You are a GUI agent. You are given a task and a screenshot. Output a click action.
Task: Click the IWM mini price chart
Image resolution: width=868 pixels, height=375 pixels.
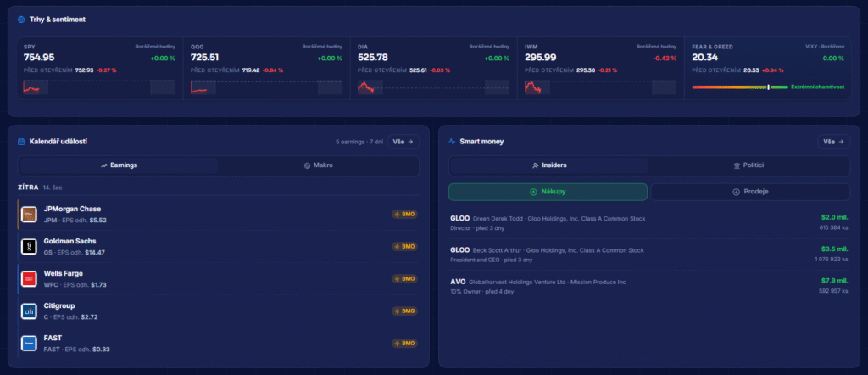[x=601, y=87]
